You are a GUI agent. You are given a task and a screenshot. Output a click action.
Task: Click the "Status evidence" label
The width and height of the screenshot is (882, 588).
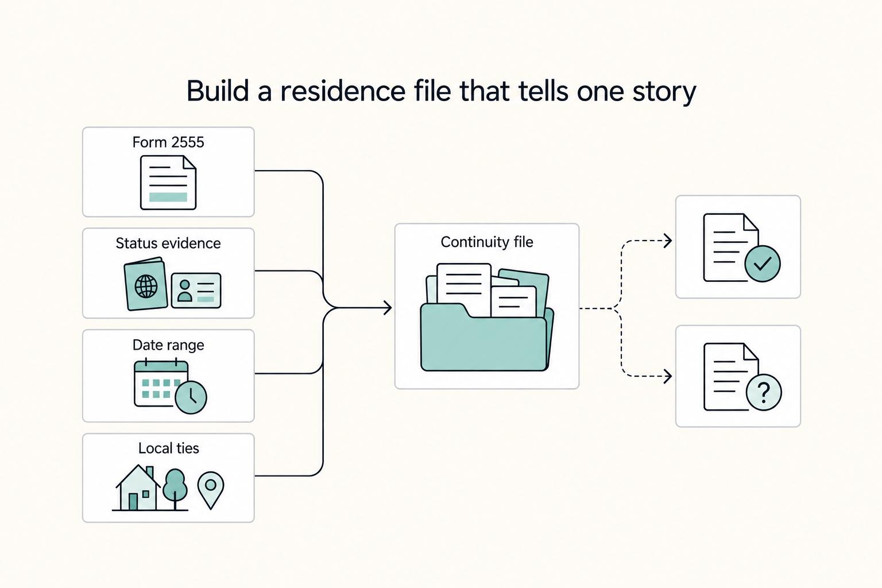168,243
